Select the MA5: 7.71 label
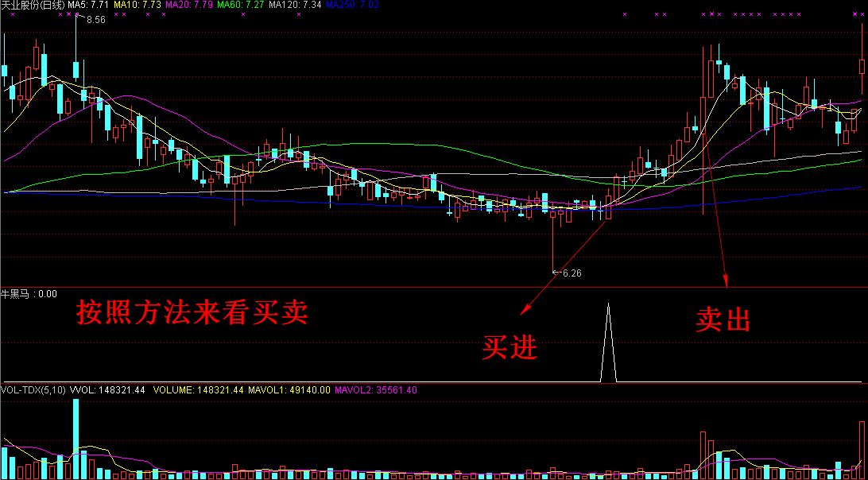The width and height of the screenshot is (868, 480). coord(89,5)
